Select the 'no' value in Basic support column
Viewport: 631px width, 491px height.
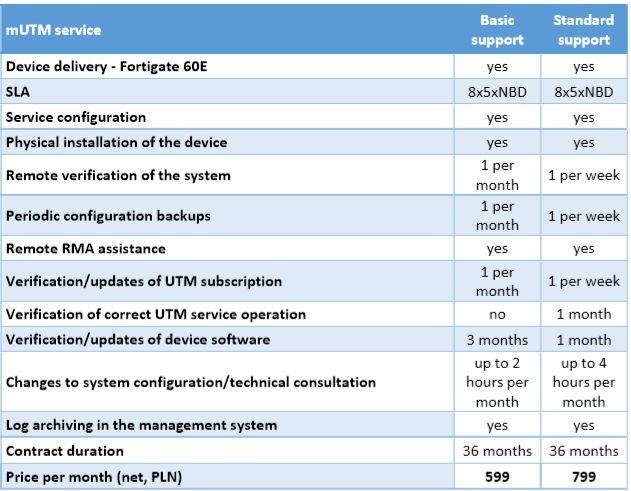pos(497,315)
